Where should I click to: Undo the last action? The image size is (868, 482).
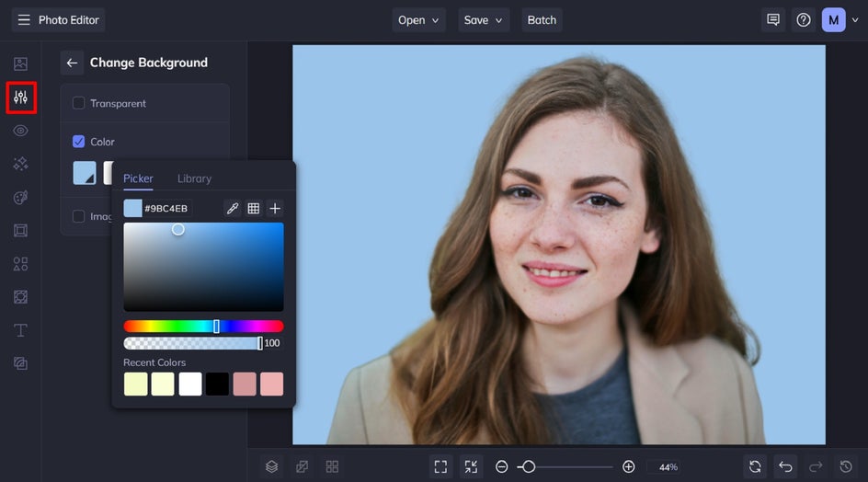point(785,466)
